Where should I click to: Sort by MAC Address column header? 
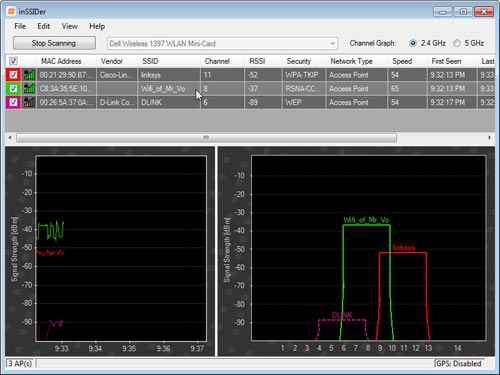[66, 61]
